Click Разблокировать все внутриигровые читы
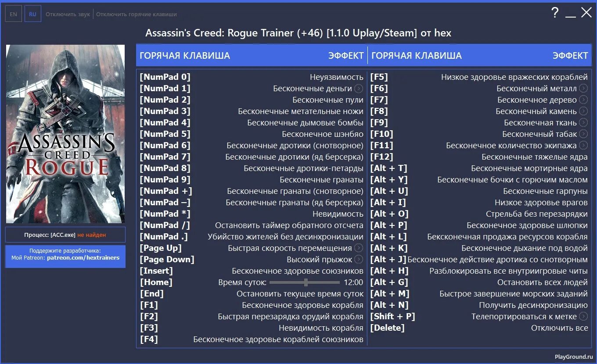The image size is (597, 364). point(508,271)
